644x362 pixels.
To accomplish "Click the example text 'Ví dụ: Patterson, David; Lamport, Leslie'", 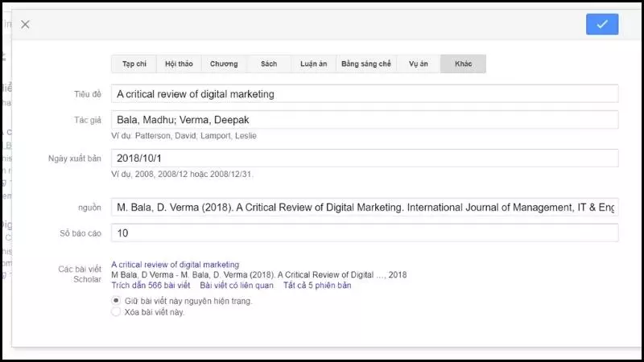I will tap(184, 136).
